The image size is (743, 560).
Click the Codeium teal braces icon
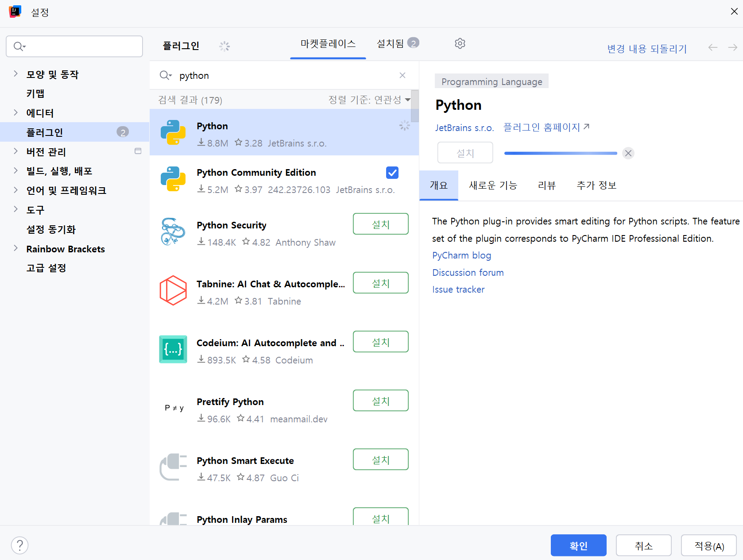tap(173, 349)
